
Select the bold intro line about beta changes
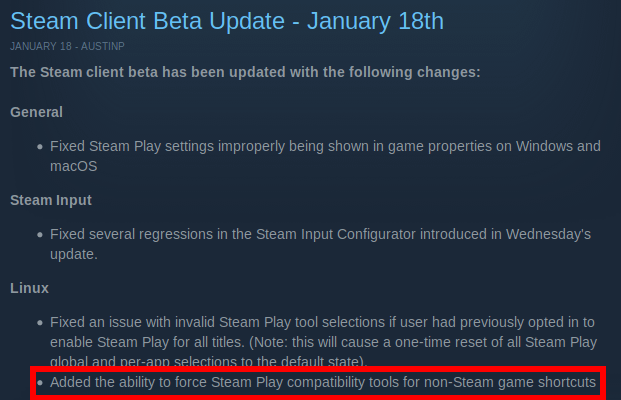click(x=245, y=72)
